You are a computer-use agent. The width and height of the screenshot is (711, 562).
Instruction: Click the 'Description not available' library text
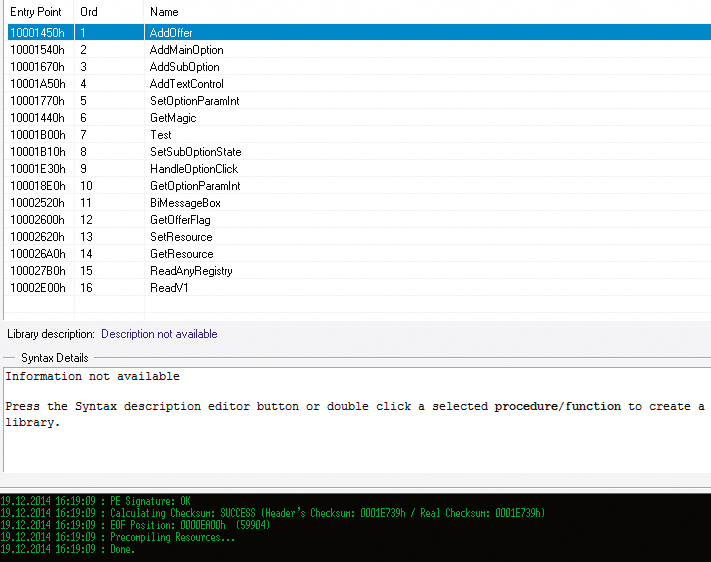click(159, 334)
